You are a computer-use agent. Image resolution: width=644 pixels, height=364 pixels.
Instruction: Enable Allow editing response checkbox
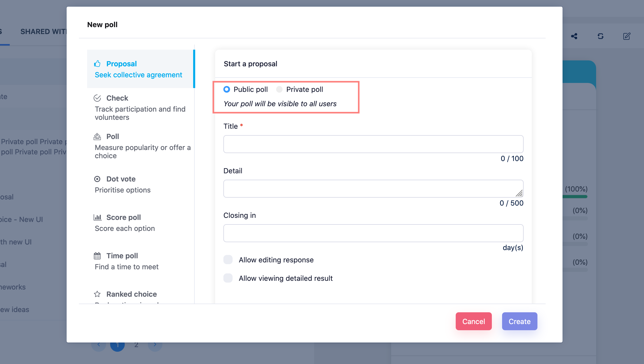point(228,260)
